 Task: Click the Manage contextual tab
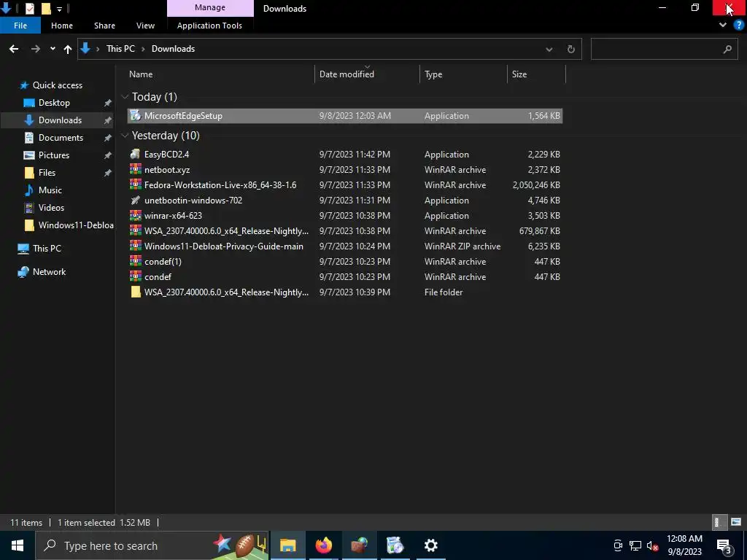[x=210, y=7]
